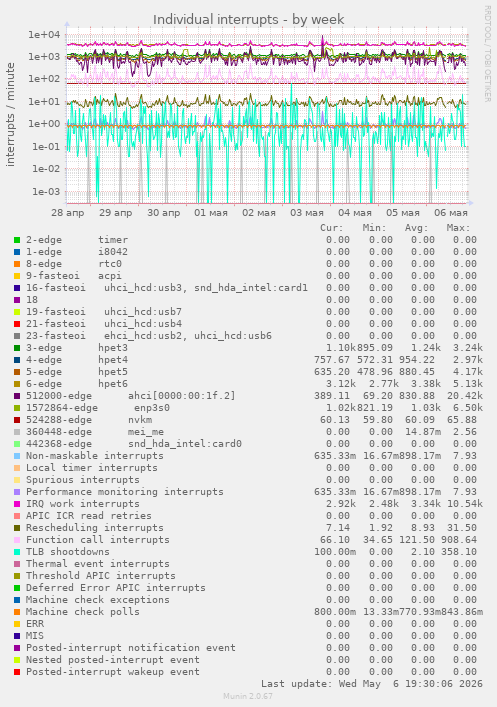The height and width of the screenshot is (707, 497).
Task: Click the legend label 3-edge hpet3
Action: tap(77, 348)
